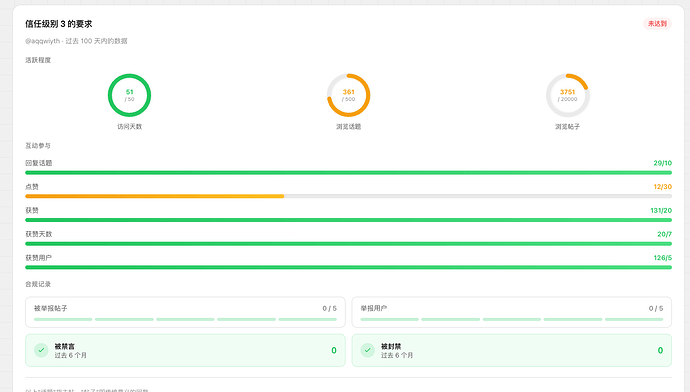Click the 回复话题 label
Image resolution: width=690 pixels, height=392 pixels.
coord(39,163)
